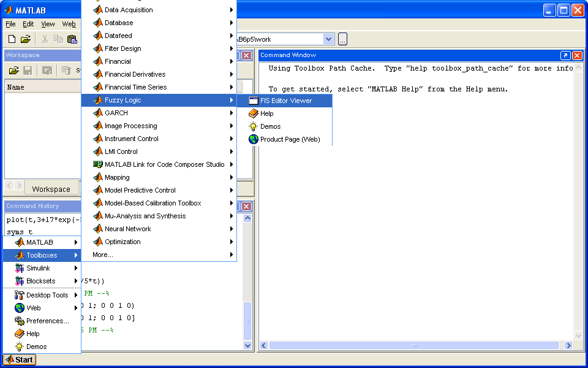
Task: Click the Desktop Tools hammer icon
Action: click(20, 295)
